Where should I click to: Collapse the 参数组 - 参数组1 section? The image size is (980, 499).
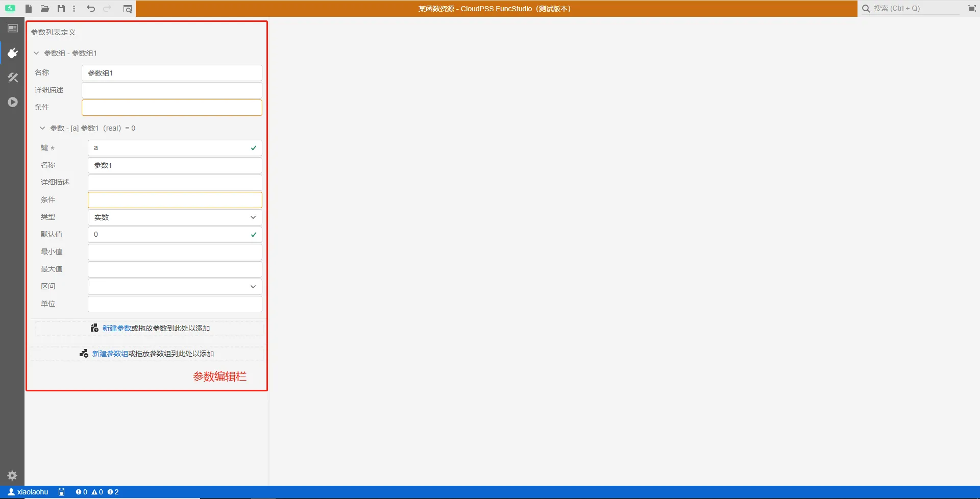click(x=36, y=53)
